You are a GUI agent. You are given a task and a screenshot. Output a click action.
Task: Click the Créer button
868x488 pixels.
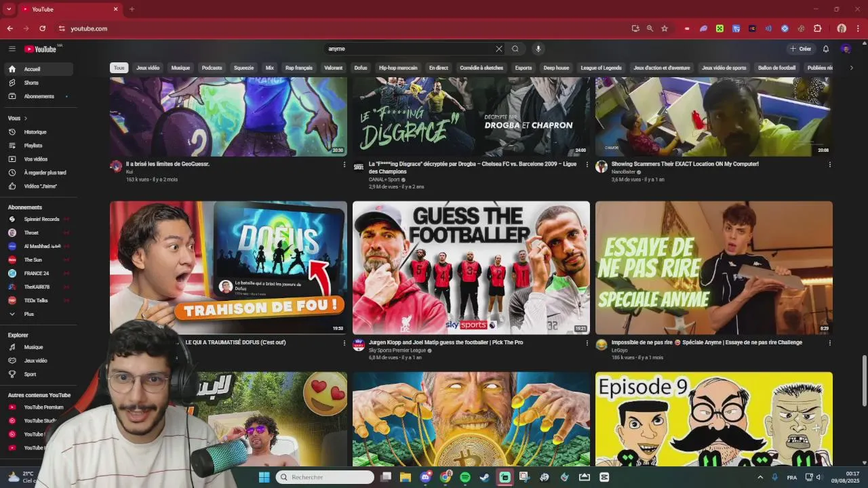(x=801, y=49)
